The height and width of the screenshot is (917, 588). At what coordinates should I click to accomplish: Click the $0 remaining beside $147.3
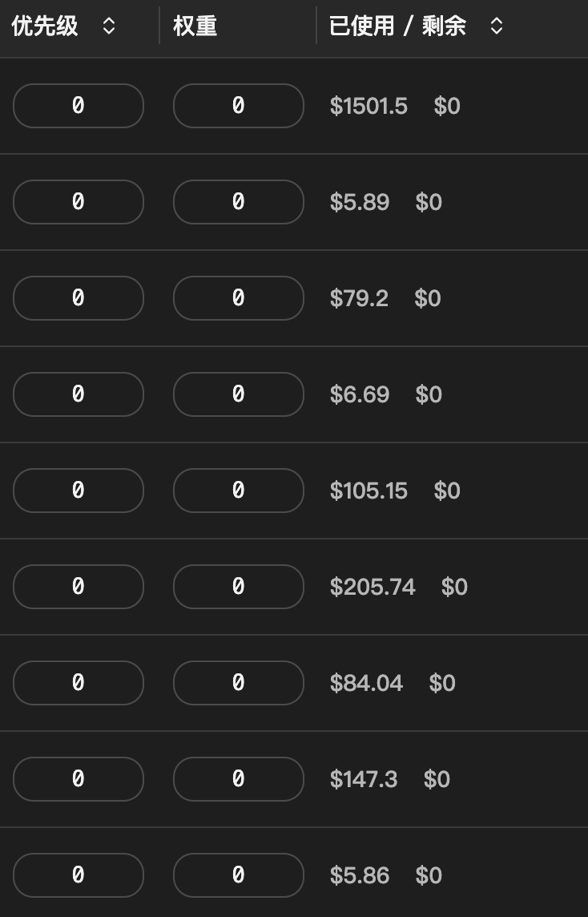coord(437,780)
